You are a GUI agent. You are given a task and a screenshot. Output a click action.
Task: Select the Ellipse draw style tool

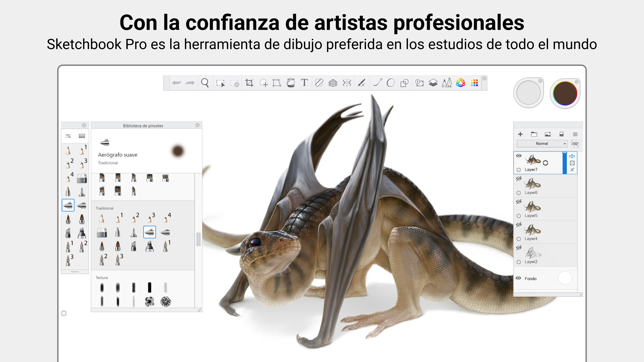(391, 83)
